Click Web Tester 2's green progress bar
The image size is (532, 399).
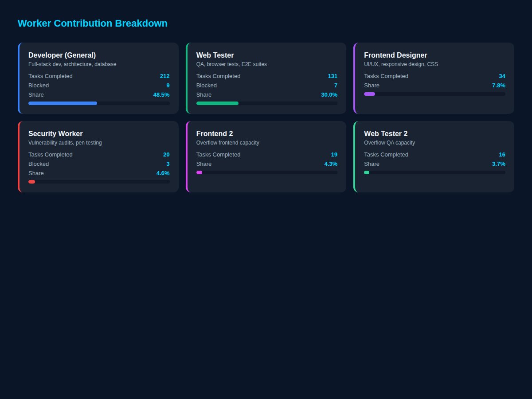[367, 172]
